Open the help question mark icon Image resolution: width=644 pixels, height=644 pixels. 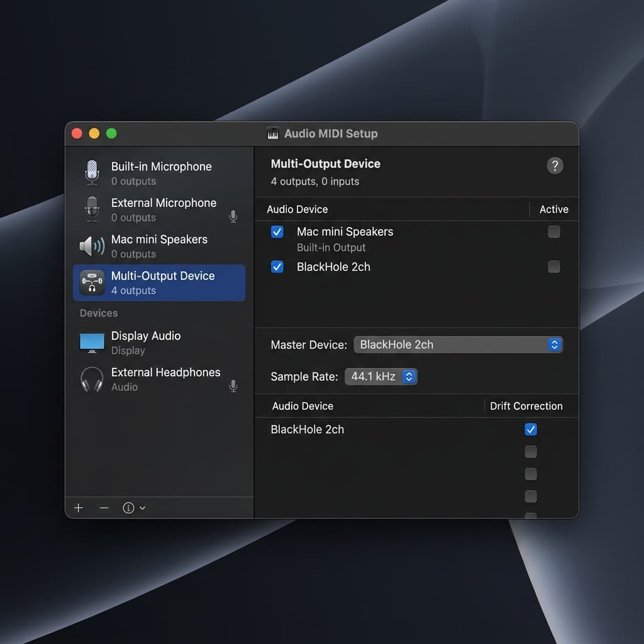tap(555, 166)
